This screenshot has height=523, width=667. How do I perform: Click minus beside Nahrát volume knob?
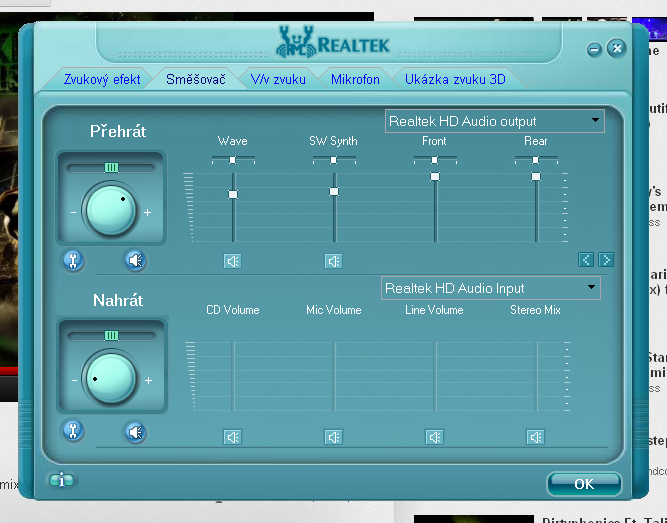74,380
